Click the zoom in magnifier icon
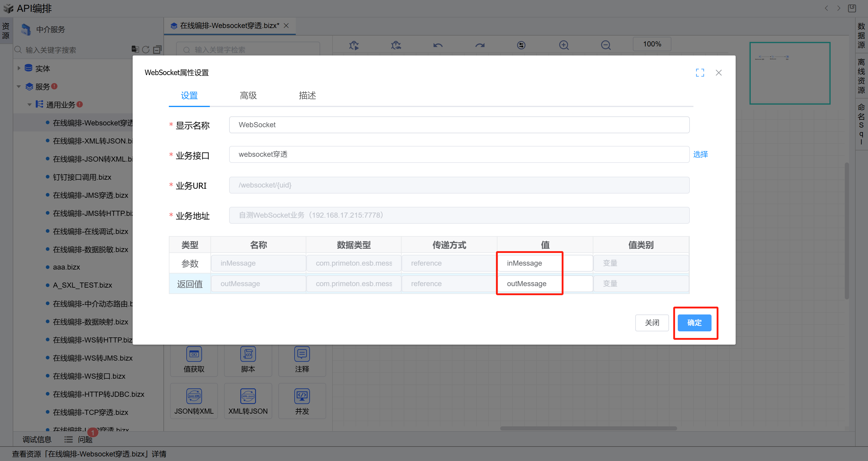 [564, 45]
